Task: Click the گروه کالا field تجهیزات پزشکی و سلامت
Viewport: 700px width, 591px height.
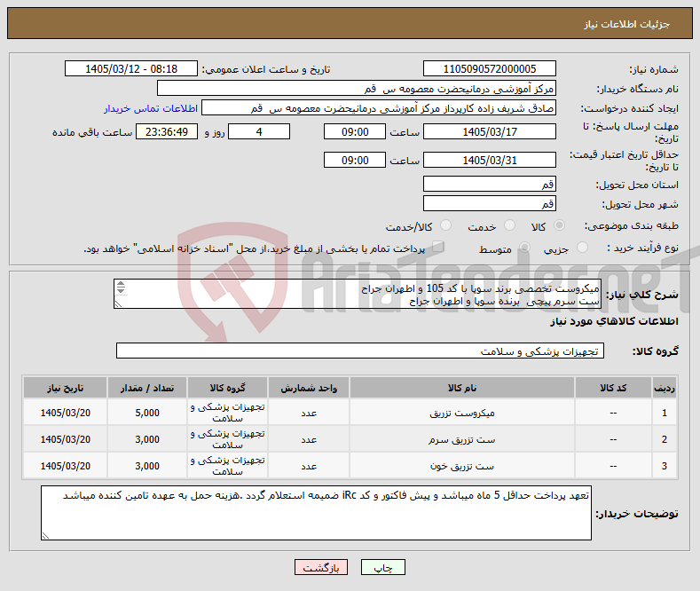Action: (x=360, y=351)
